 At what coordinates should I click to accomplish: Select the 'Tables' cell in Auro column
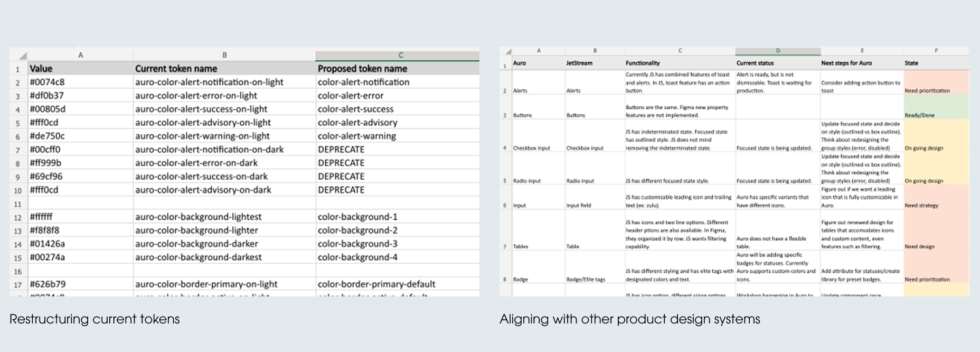(x=538, y=230)
